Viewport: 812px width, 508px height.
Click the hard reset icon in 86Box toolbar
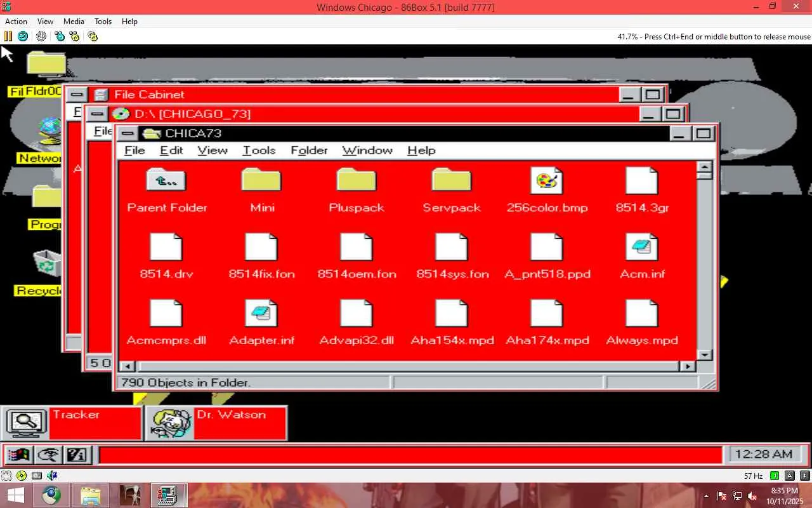[x=23, y=37]
